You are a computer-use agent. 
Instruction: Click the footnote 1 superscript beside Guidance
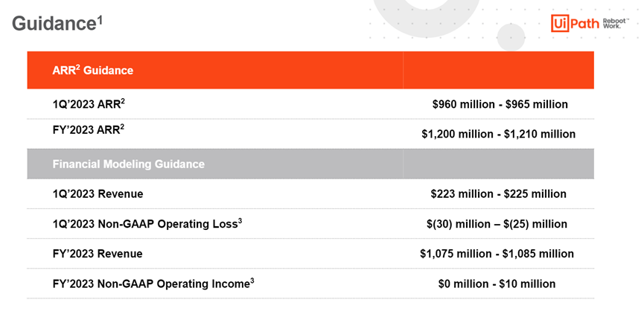(x=100, y=19)
